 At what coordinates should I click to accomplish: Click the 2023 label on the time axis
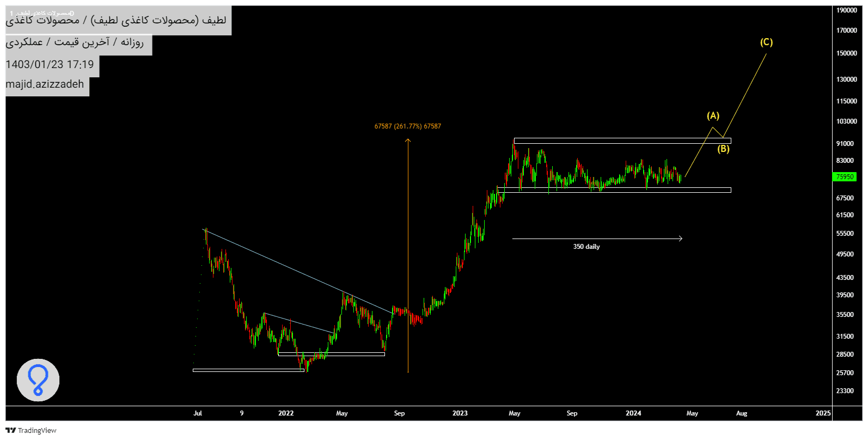tap(460, 413)
